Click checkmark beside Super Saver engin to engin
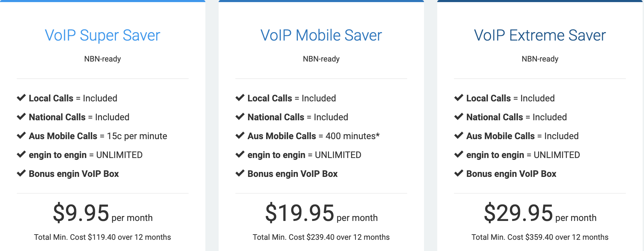Viewport: 644px width, 251px height. pos(21,154)
